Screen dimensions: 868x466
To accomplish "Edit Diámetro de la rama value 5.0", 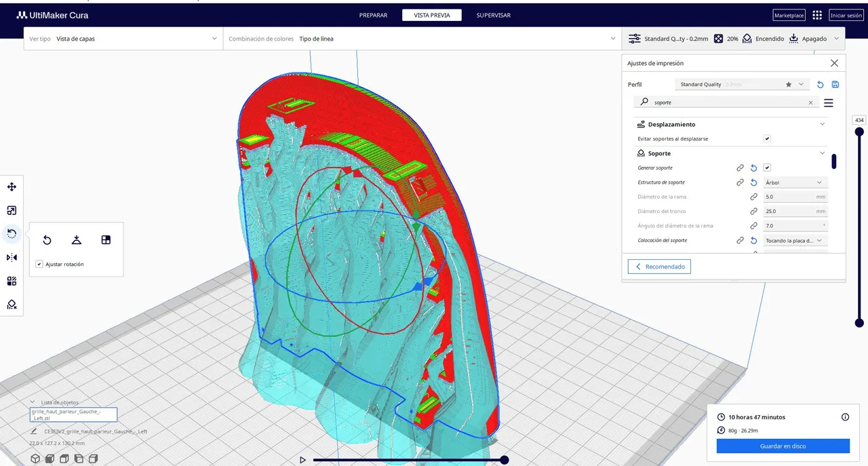I will [x=795, y=197].
